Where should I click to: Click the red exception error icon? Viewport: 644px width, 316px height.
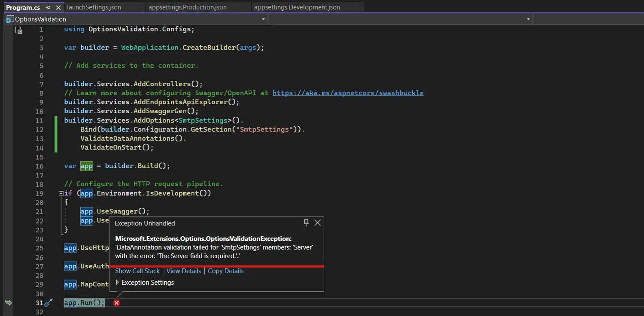[116, 303]
